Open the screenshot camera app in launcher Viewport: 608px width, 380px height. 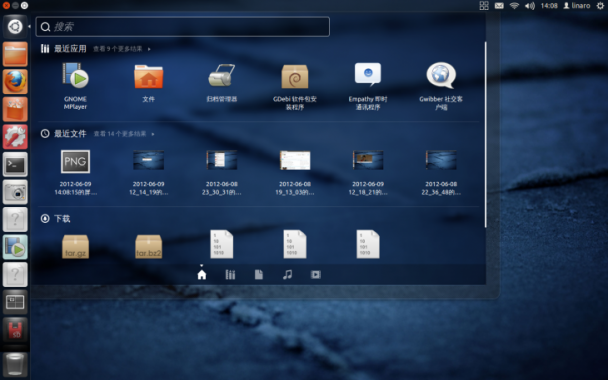click(15, 192)
